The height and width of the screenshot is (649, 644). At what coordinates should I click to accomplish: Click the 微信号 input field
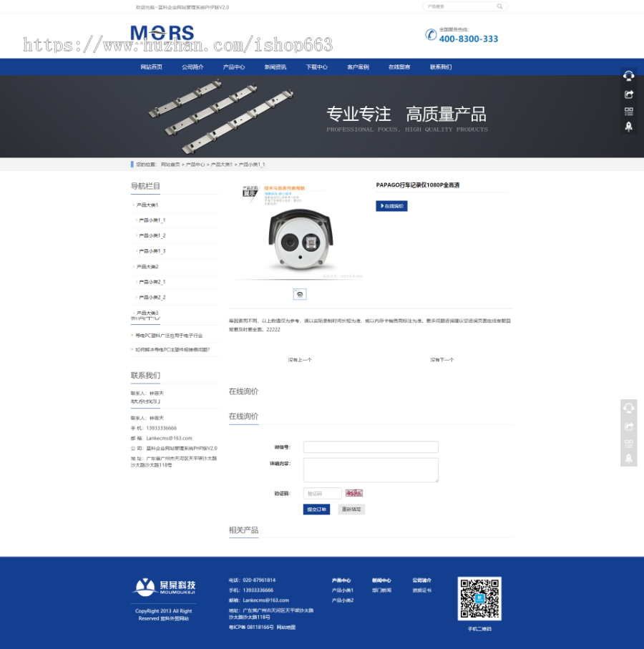tap(369, 447)
